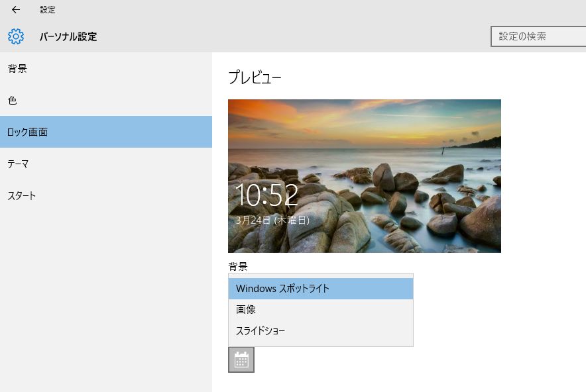Image resolution: width=586 pixels, height=392 pixels.
Task: Click the 背景 label above the dropdown
Action: coord(238,267)
